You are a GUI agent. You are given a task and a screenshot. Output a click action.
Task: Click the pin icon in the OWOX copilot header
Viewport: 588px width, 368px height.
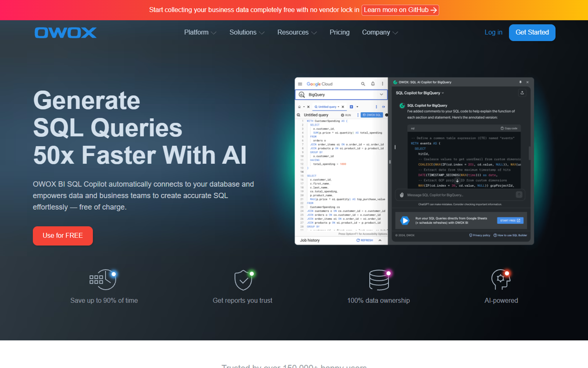tap(520, 82)
